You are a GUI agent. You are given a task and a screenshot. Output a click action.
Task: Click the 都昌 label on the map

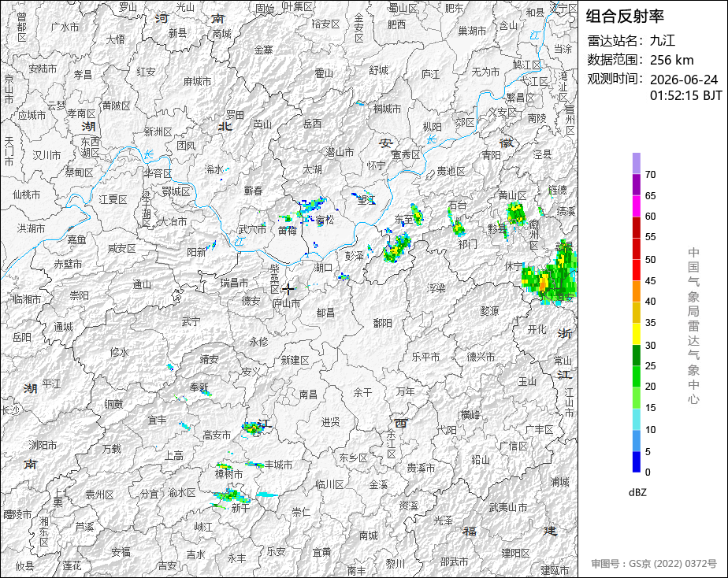[x=325, y=313]
